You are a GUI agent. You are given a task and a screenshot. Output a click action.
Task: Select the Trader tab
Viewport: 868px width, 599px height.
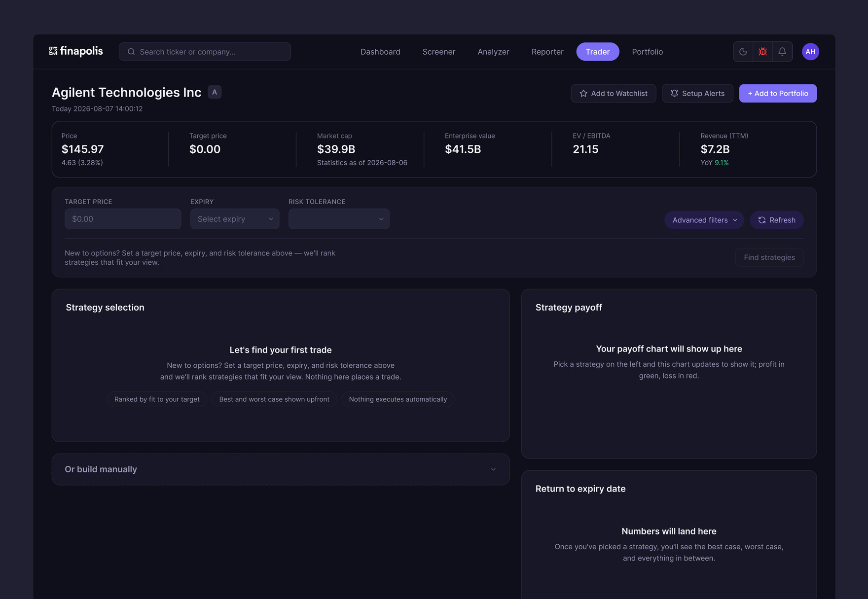point(598,52)
